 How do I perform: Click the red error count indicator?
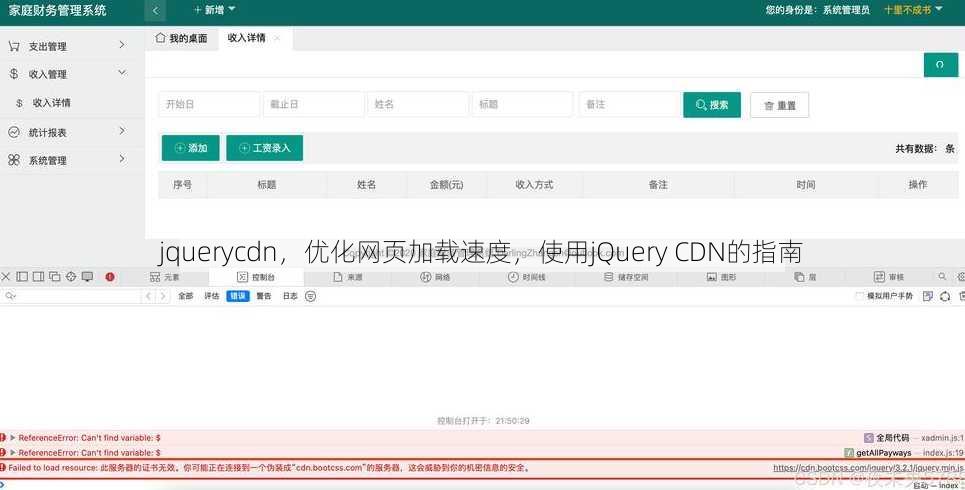coord(110,277)
